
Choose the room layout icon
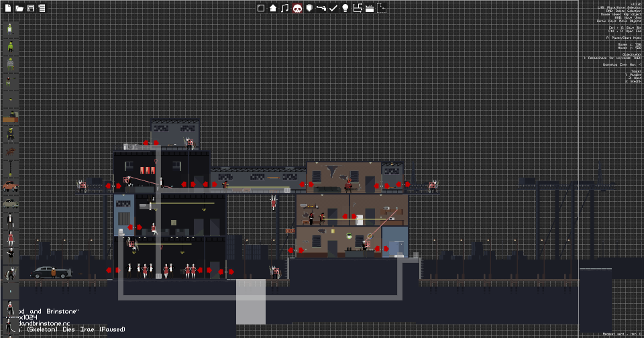coord(358,8)
